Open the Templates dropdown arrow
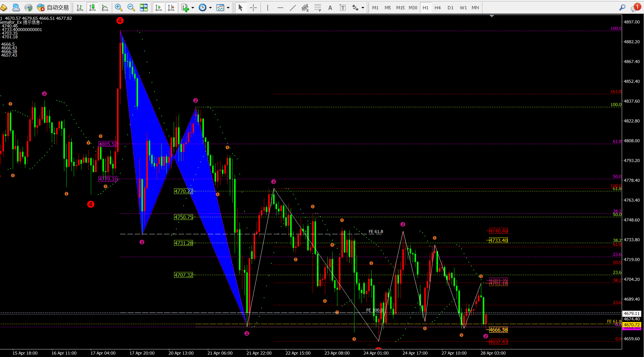Screen dimensions: 644x357 click(x=228, y=8)
